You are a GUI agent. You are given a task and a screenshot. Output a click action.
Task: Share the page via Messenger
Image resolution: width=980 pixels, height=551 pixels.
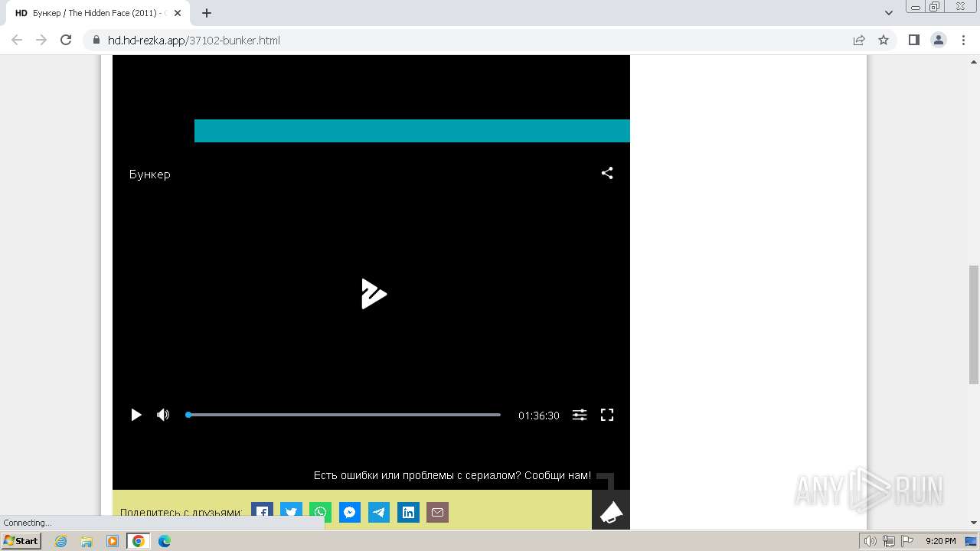[x=350, y=512]
